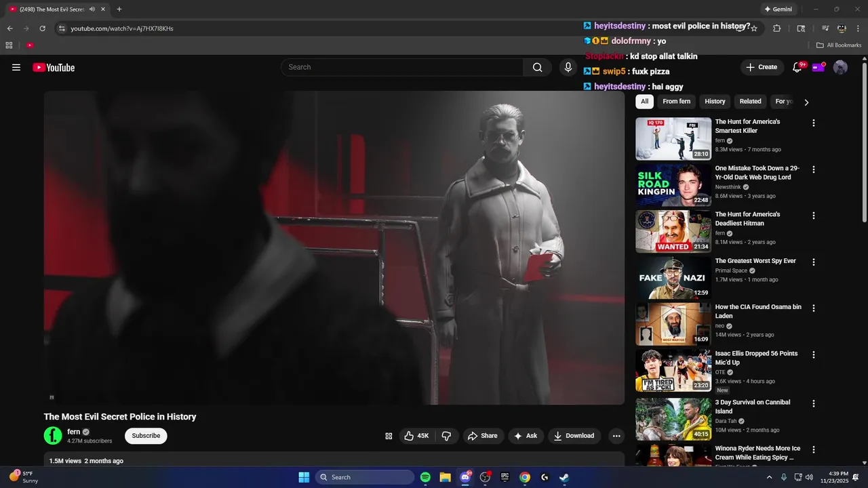Screen dimensions: 868x488
Task: Open more actions menu beside Download
Action: tap(616, 436)
